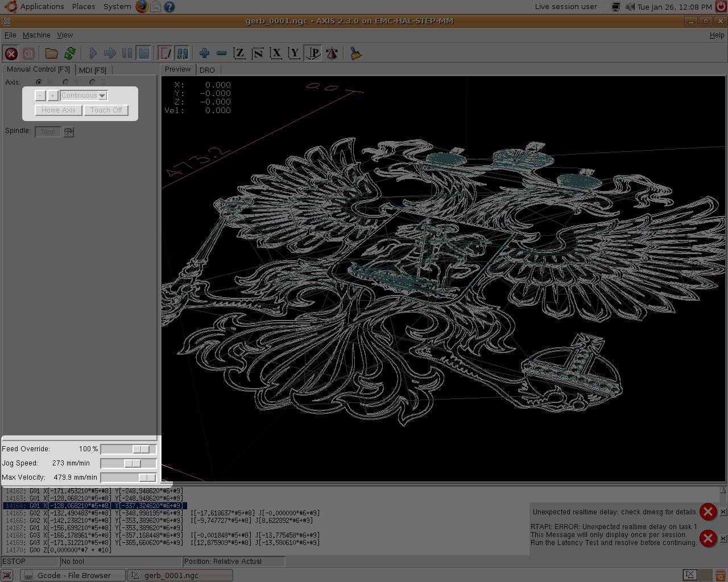Switch to the DRO tab
The width and height of the screenshot is (728, 582).
pos(207,70)
